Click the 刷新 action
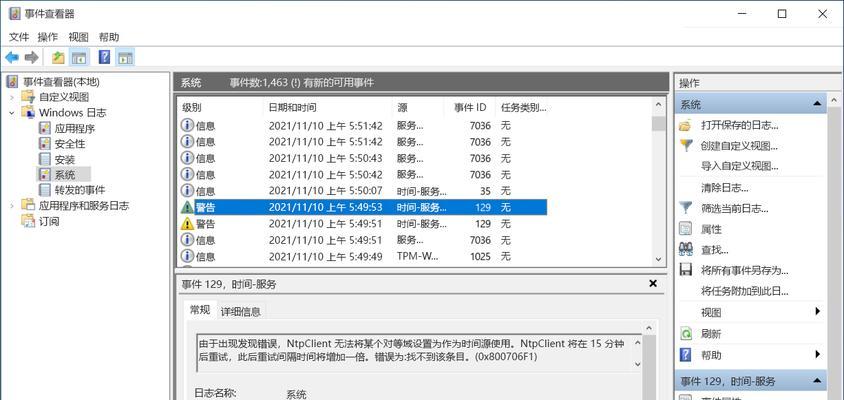Viewport: 844px width, 400px height. (711, 334)
